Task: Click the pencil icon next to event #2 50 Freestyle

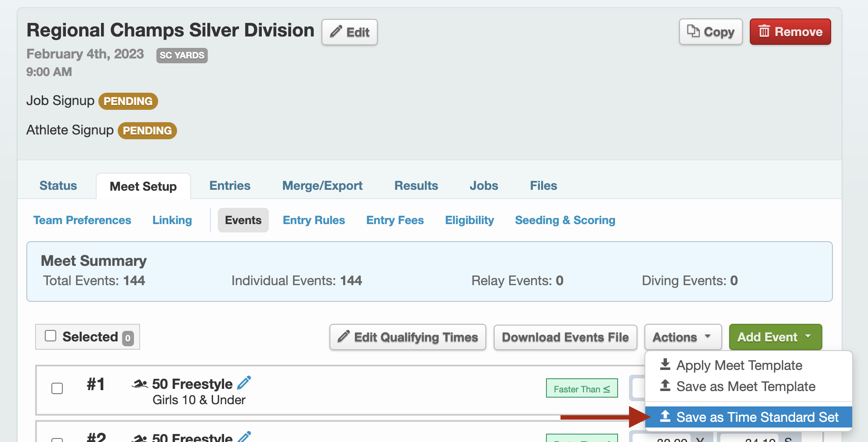Action: click(244, 436)
